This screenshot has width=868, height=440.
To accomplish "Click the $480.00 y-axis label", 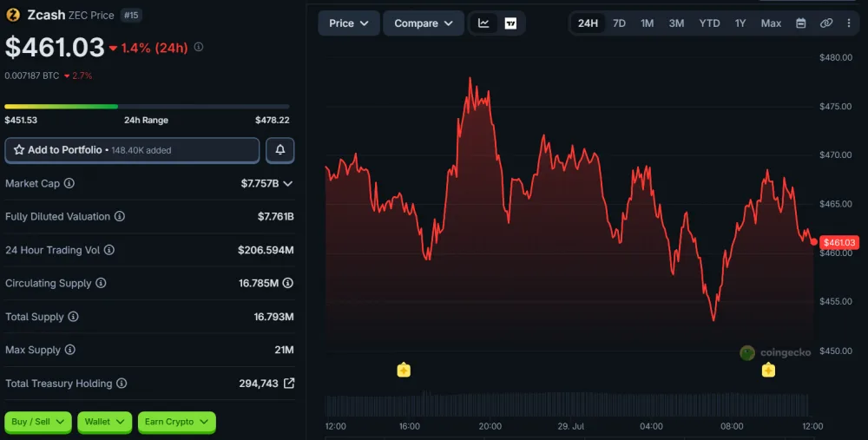I will (835, 57).
